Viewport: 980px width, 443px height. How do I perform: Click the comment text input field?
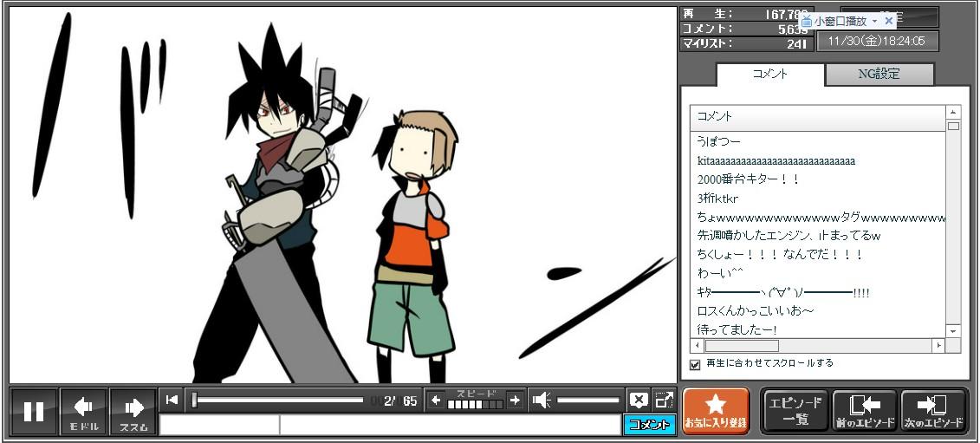(449, 425)
